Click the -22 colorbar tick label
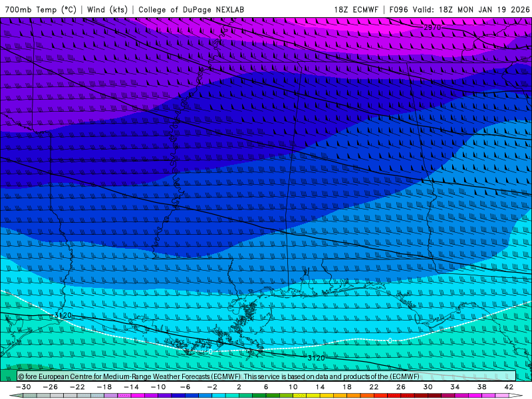 [77, 387]
